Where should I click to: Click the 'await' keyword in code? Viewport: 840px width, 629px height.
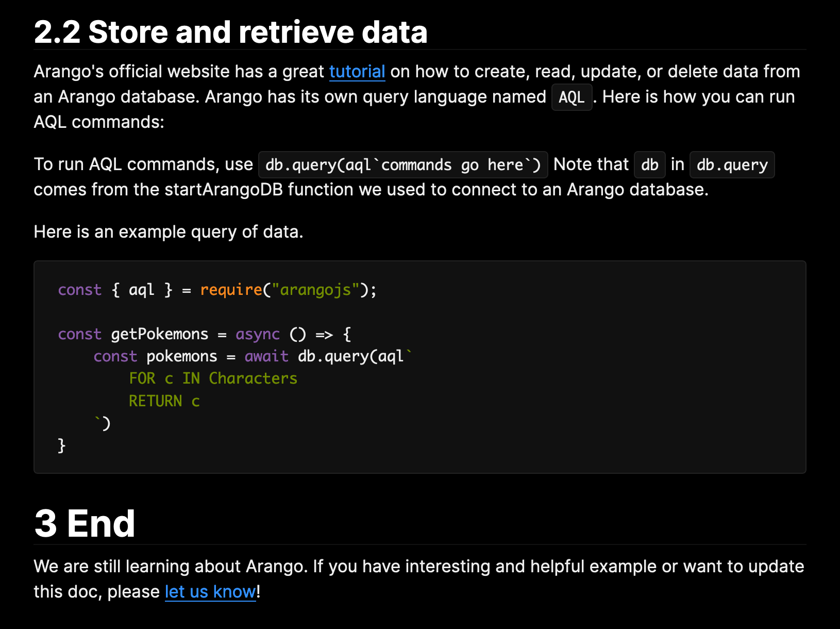click(266, 357)
